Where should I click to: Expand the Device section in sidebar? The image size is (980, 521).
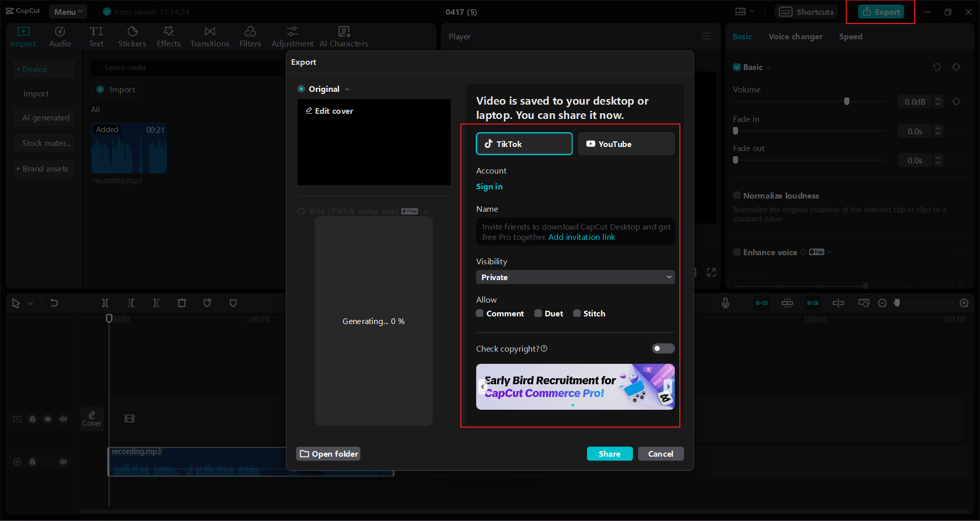click(44, 69)
